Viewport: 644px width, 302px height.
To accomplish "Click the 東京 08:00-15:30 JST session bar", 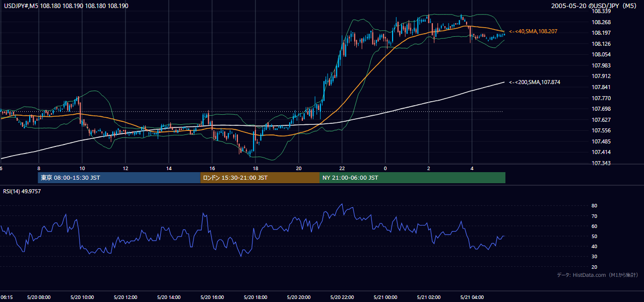I will click(x=119, y=178).
